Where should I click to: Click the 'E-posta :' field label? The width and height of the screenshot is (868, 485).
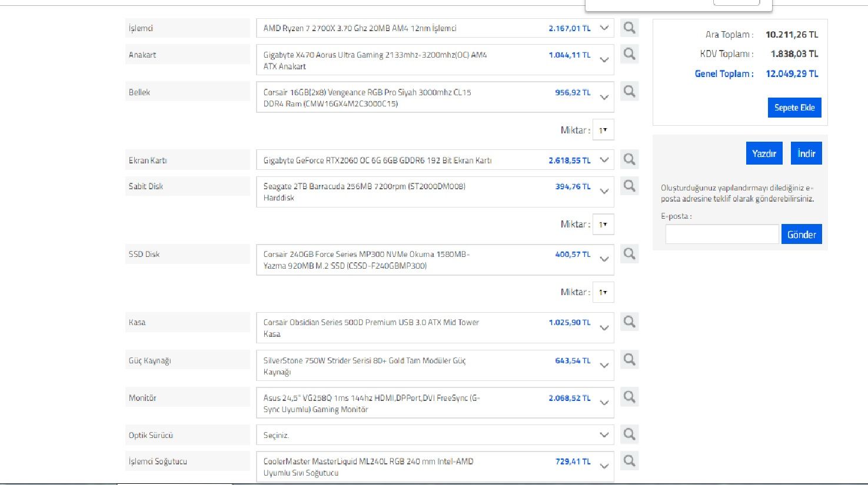tap(676, 216)
